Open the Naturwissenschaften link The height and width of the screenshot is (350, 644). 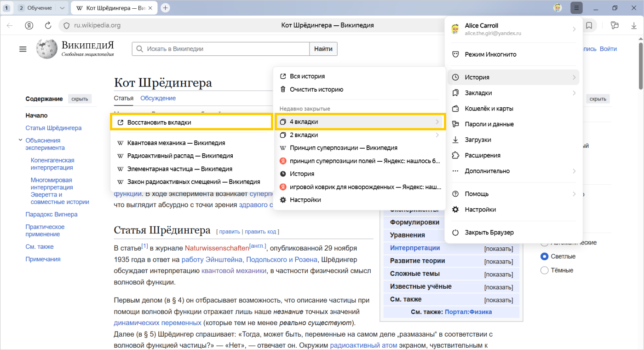coord(217,249)
